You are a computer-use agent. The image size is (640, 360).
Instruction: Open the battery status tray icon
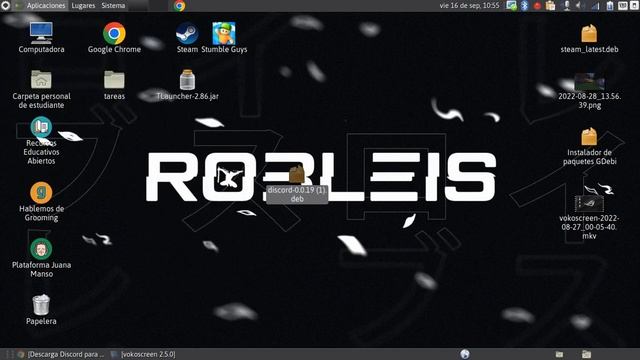coord(609,5)
